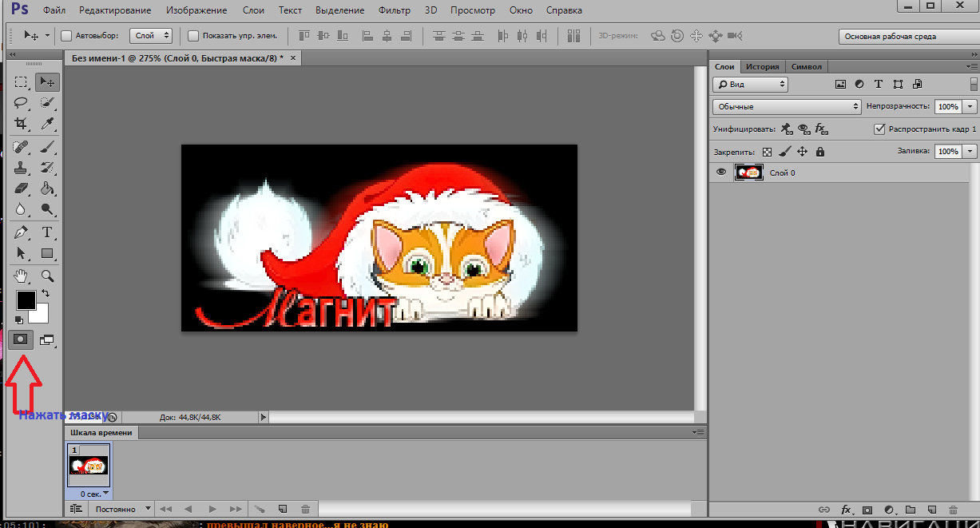Toggle Quick Mask mode
The height and width of the screenshot is (528, 980).
tap(21, 339)
